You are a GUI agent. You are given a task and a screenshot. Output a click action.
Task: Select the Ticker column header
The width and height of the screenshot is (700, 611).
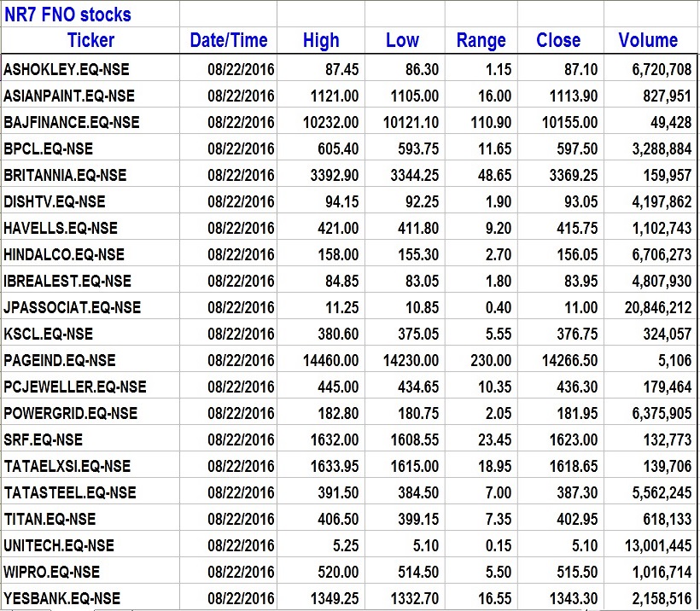[90, 40]
